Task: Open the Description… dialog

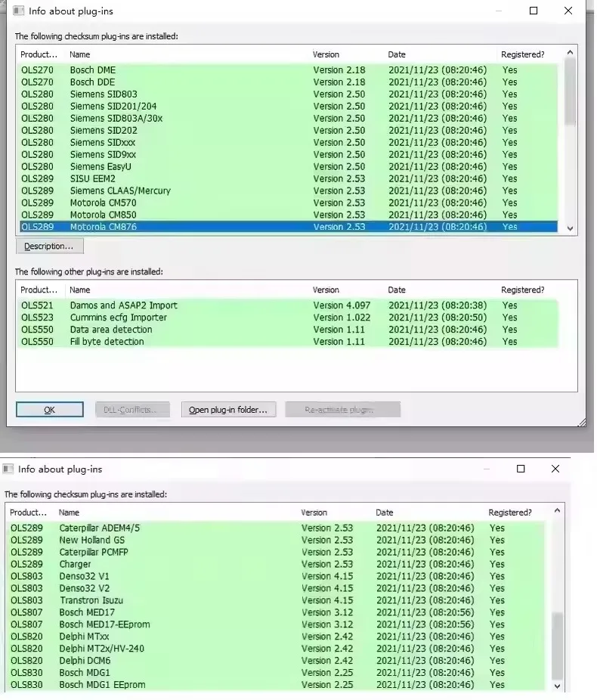Action: pyautogui.click(x=50, y=246)
